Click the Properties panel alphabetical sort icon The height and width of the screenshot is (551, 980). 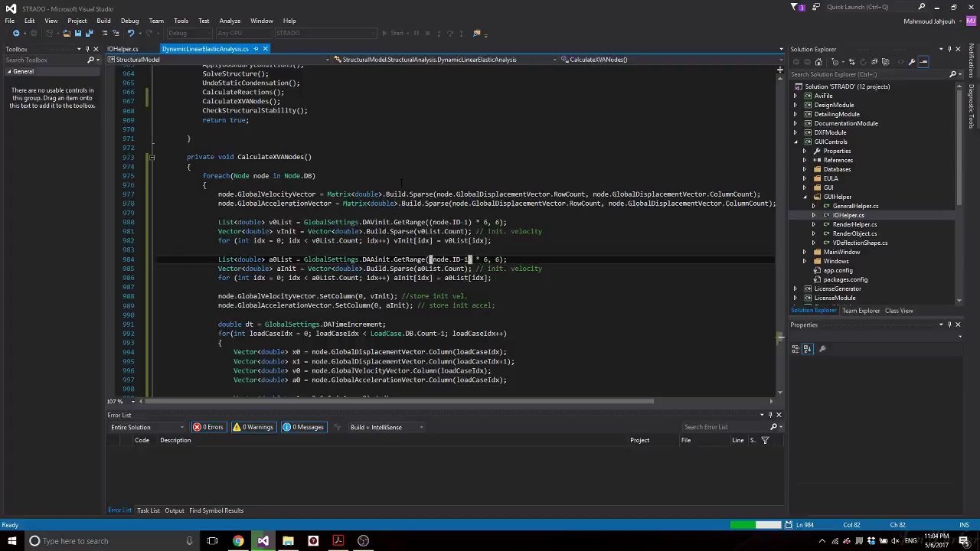coord(807,349)
